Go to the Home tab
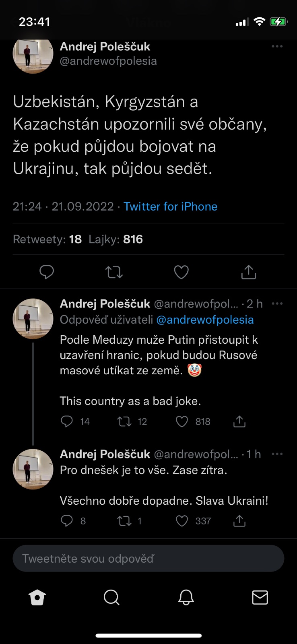Image resolution: width=297 pixels, height=644 pixels. [37, 598]
